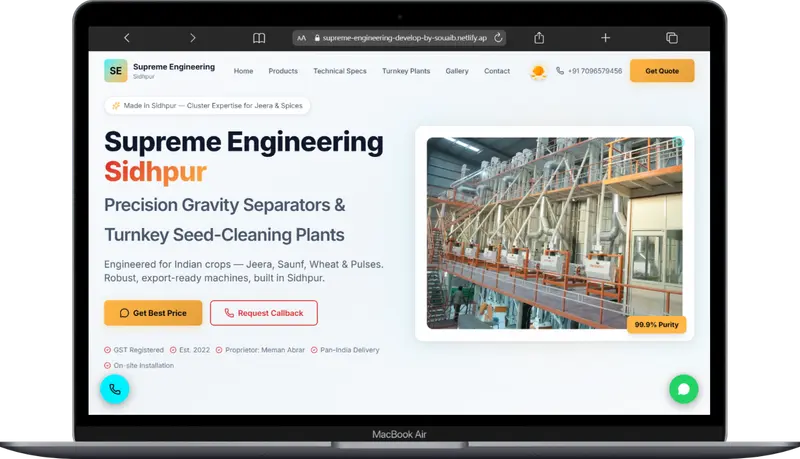This screenshot has height=459, width=800.
Task: Click the Proprietor: Meman Abrar text
Action: 265,350
